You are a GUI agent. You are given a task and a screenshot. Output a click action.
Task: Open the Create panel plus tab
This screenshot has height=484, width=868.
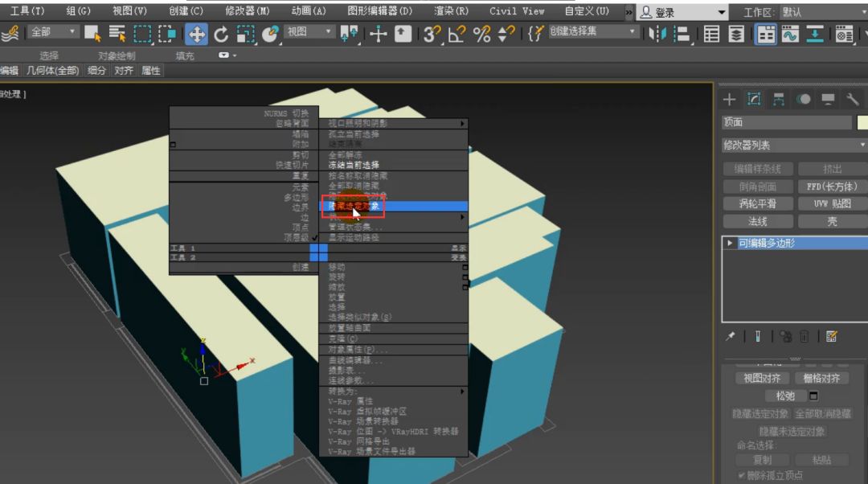[x=729, y=100]
